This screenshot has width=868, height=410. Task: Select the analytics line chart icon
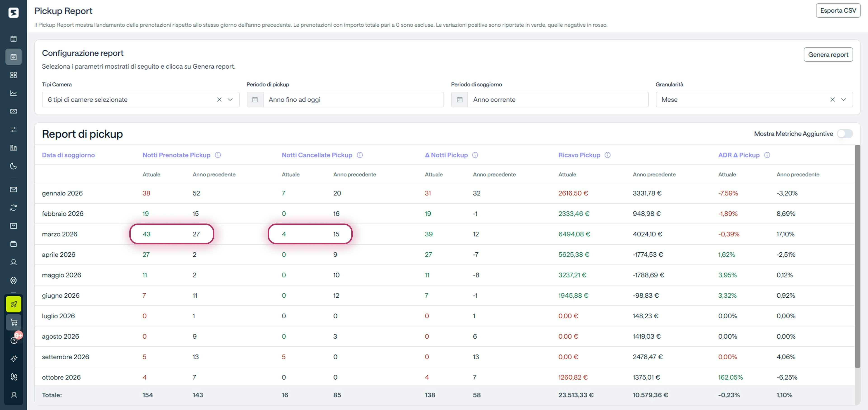coord(14,93)
